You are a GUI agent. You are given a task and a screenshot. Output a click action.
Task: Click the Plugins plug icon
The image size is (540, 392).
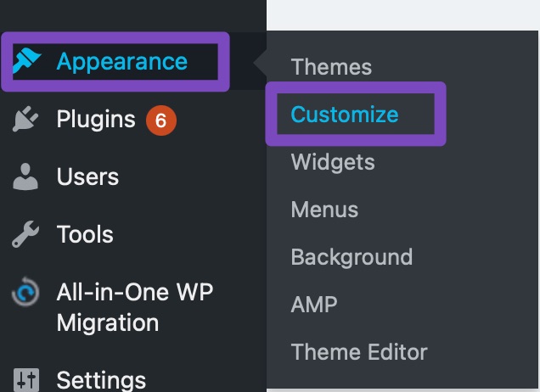tap(25, 120)
